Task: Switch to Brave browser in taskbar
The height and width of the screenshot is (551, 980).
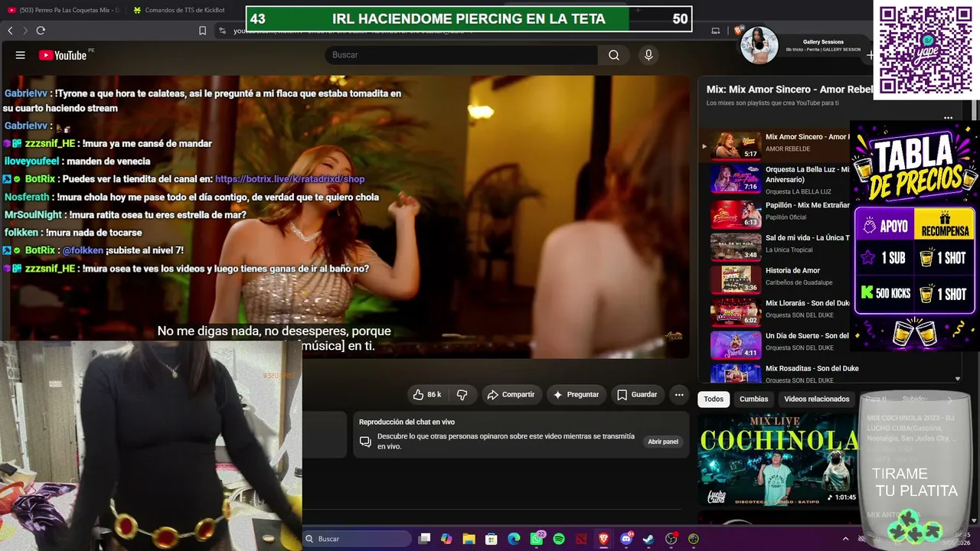Action: pyautogui.click(x=603, y=539)
